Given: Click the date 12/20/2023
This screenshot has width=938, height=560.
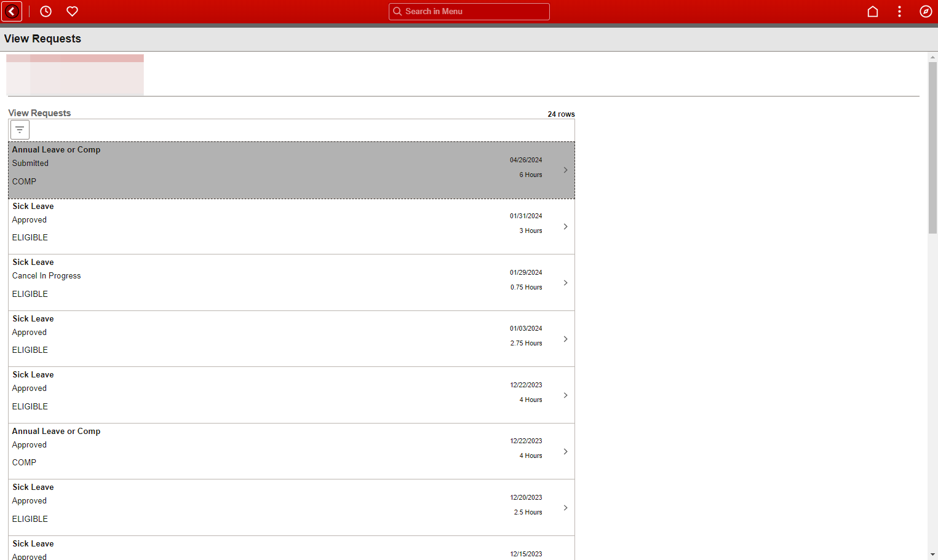Looking at the screenshot, I should point(526,497).
